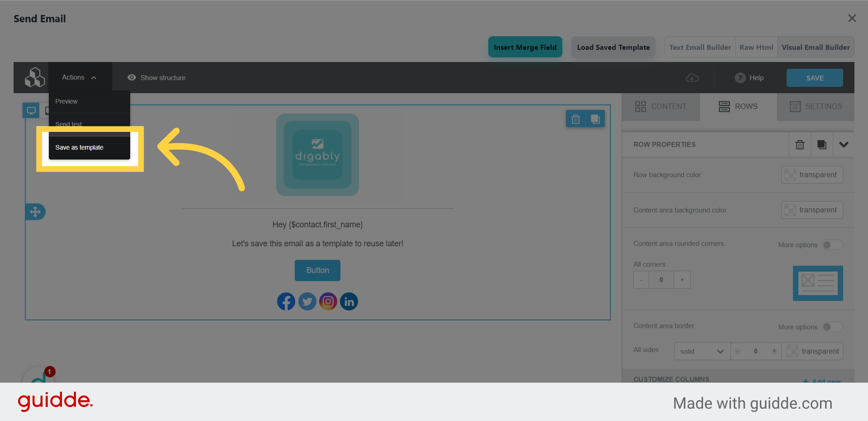Decrease All sides border width
This screenshot has width=868, height=421.
click(x=737, y=351)
